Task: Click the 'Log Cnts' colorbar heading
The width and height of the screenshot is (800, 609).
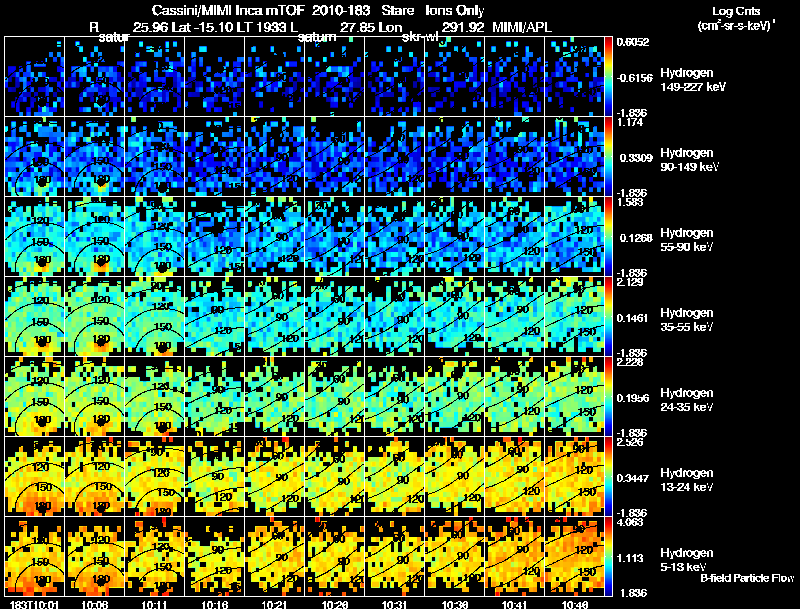Action: tap(736, 11)
